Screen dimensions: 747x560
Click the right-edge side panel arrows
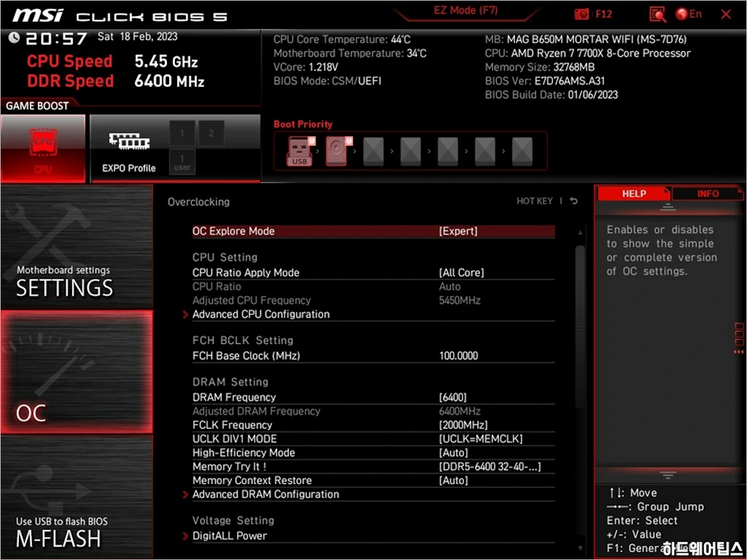739,338
